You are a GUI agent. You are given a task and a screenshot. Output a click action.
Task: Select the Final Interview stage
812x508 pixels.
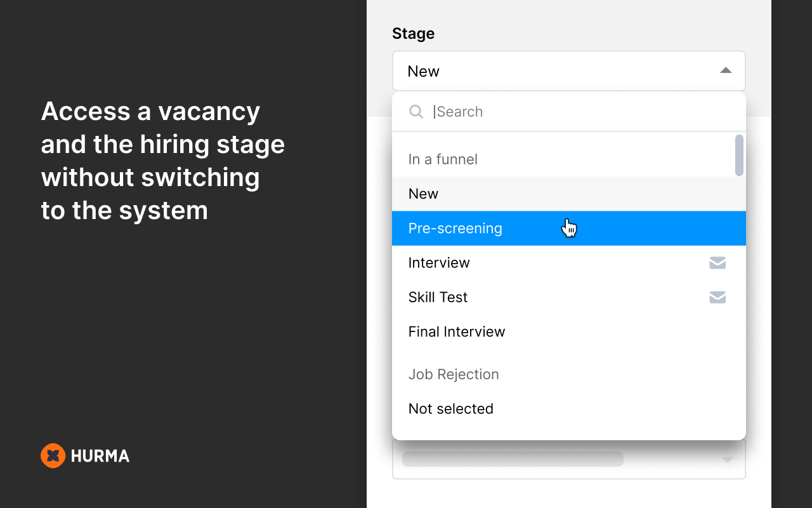[569, 331]
